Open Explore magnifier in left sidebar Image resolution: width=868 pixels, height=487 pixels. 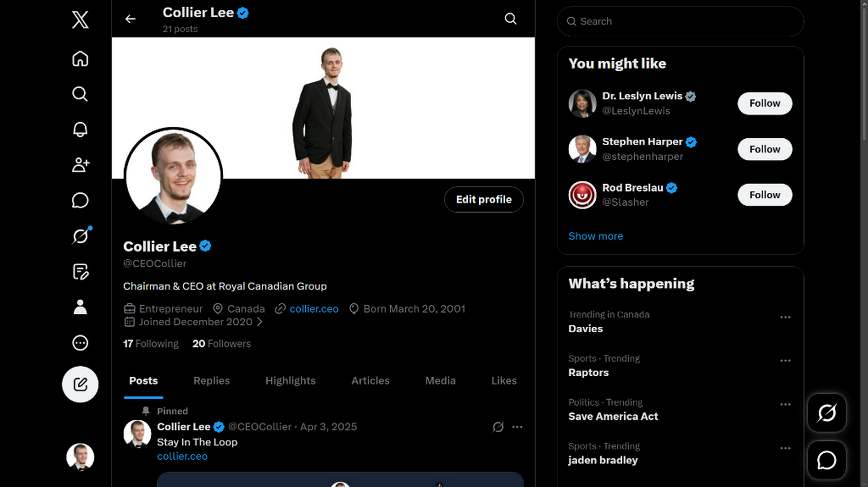pyautogui.click(x=80, y=94)
